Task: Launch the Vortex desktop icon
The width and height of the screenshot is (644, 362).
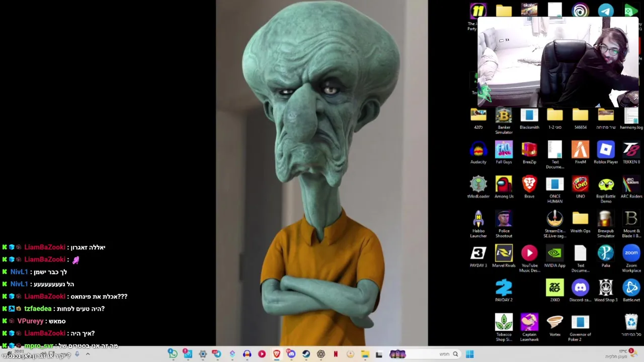Action: click(555, 325)
